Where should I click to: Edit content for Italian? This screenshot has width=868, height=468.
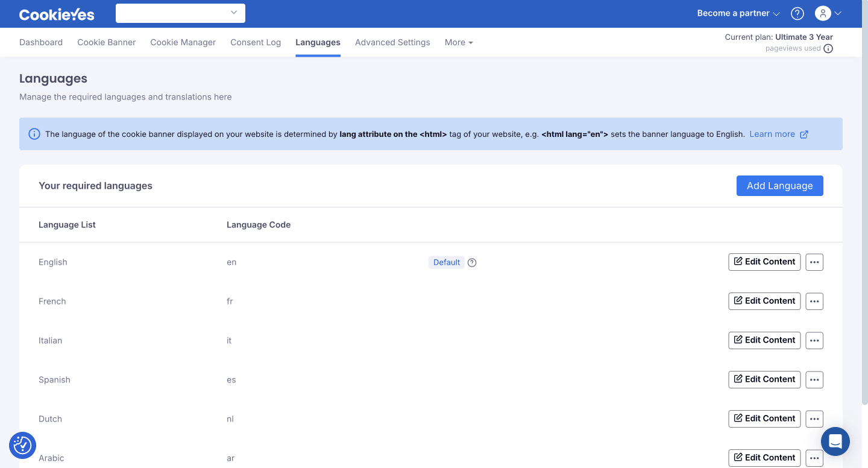coord(764,340)
